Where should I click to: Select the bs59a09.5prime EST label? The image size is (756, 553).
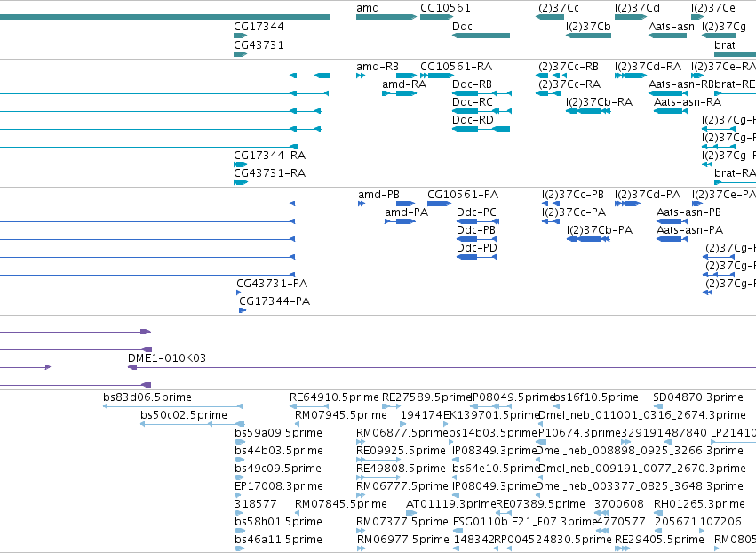278,433
